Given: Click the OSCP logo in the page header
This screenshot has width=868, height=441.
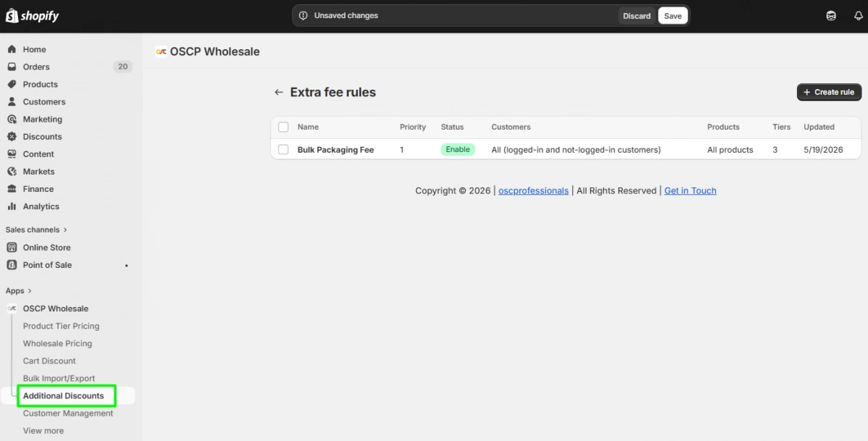Looking at the screenshot, I should [161, 51].
